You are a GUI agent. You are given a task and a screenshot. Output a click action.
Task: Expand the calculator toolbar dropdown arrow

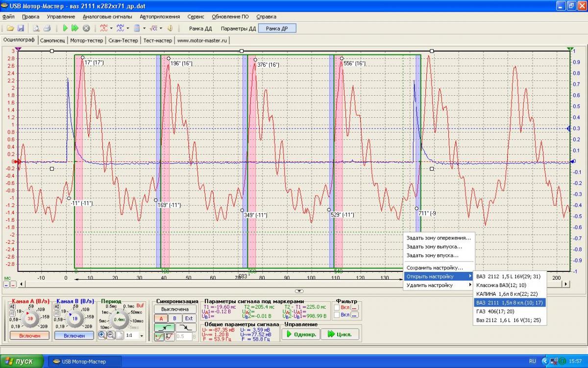coord(144,28)
